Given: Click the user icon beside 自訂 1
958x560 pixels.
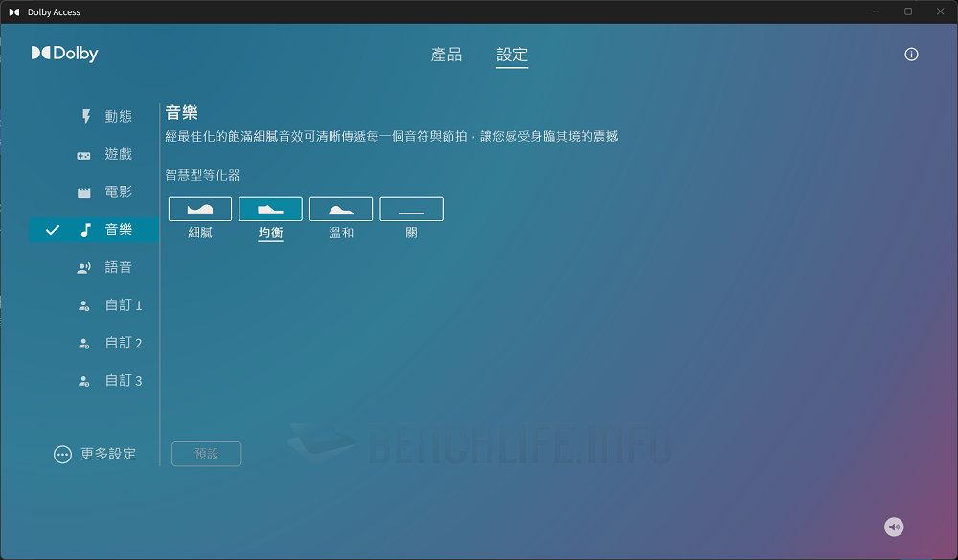Looking at the screenshot, I should (x=84, y=306).
